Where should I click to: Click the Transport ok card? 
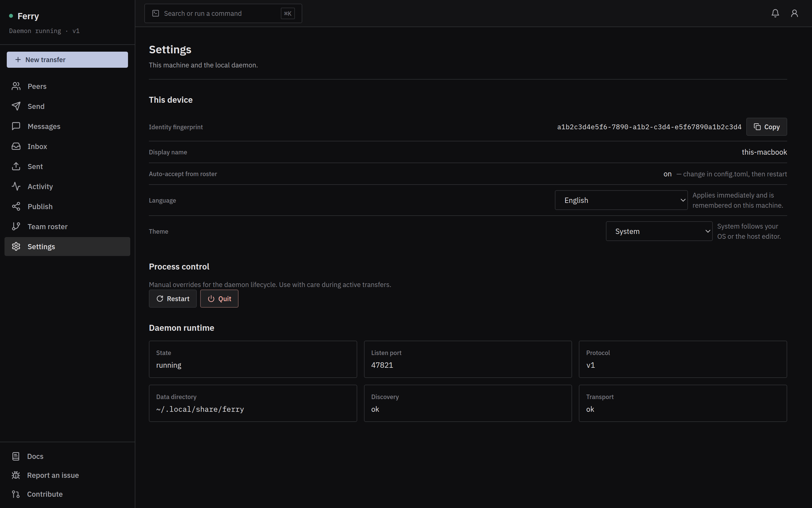pyautogui.click(x=683, y=403)
